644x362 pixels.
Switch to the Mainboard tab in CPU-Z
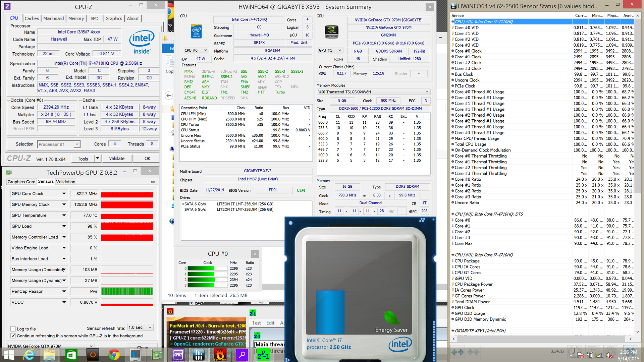click(53, 18)
